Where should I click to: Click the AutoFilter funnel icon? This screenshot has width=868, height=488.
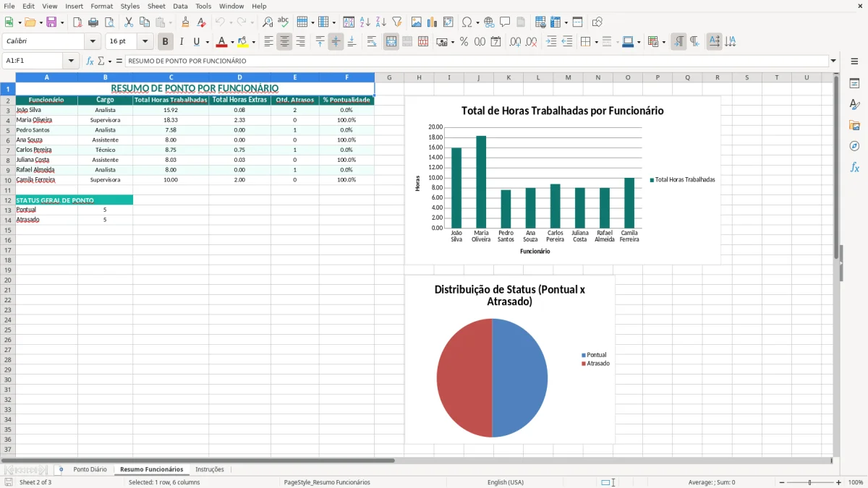pos(396,22)
